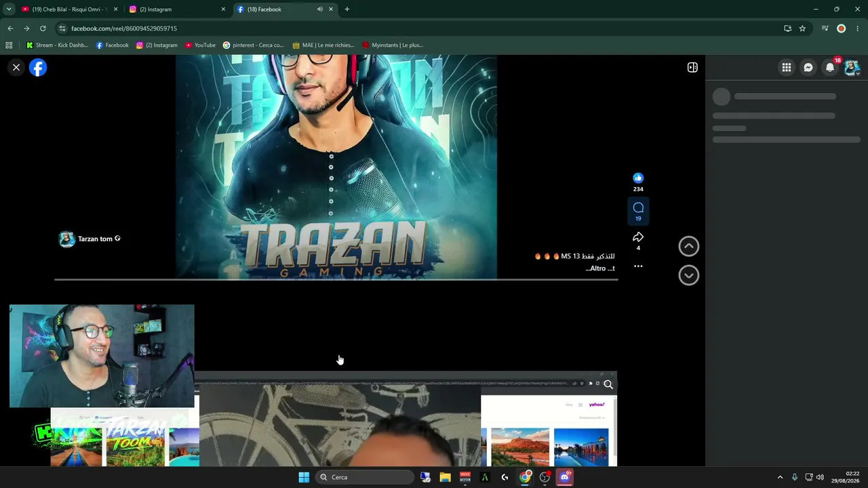This screenshot has width=868, height=488.
Task: Open the Chrome three-dot menu
Action: [x=858, y=28]
